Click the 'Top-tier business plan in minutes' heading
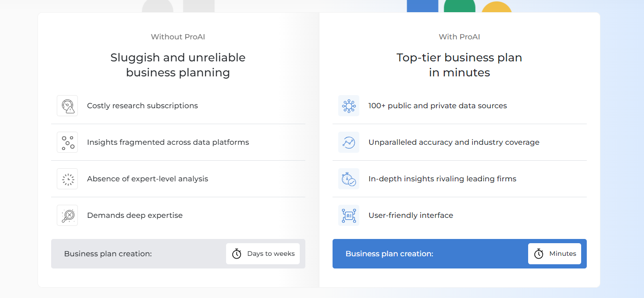 [459, 65]
